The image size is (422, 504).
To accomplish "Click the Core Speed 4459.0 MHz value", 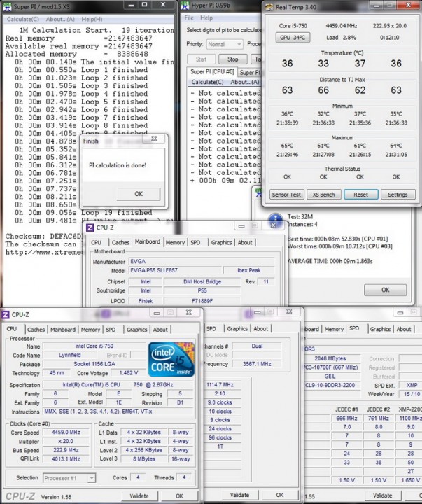I will (x=66, y=433).
